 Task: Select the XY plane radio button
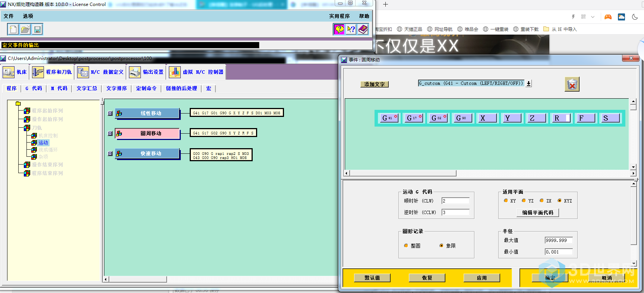click(506, 201)
